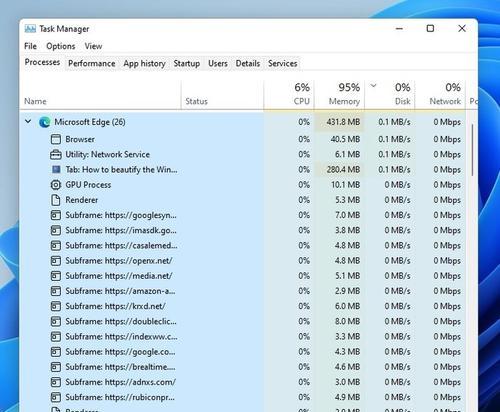500x412 pixels.
Task: Click the vertical scrollbar thumb of process list
Action: point(472,150)
